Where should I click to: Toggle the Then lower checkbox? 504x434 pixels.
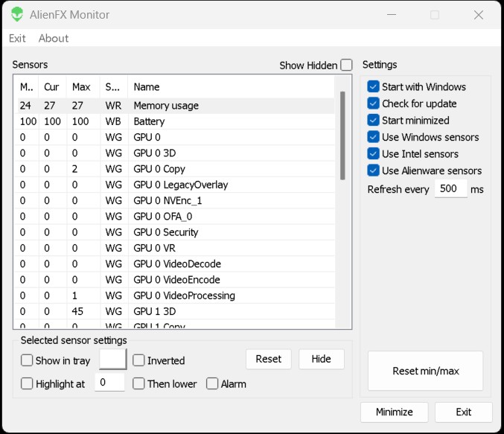coord(138,383)
